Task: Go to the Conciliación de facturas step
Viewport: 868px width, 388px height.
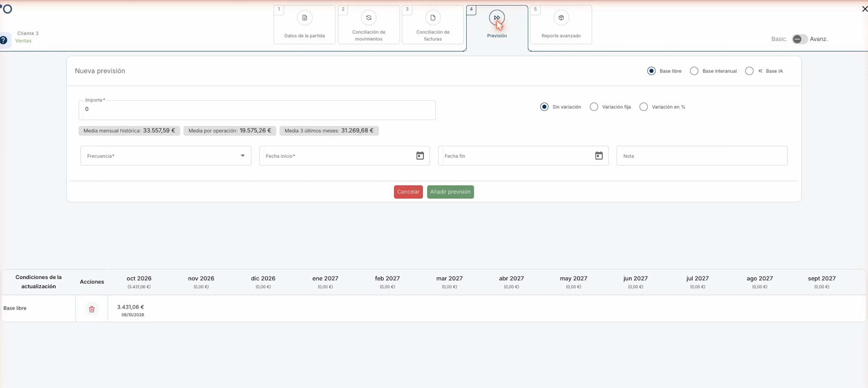Action: [433, 25]
